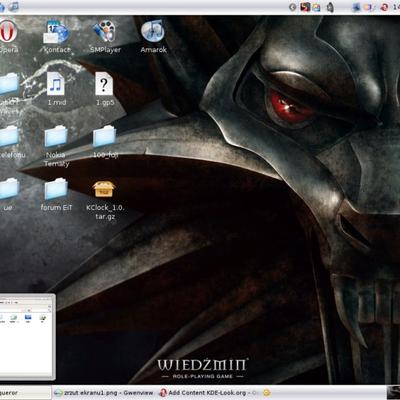Open the folder labeled ue
This screenshot has width=400, height=400.
[9, 189]
